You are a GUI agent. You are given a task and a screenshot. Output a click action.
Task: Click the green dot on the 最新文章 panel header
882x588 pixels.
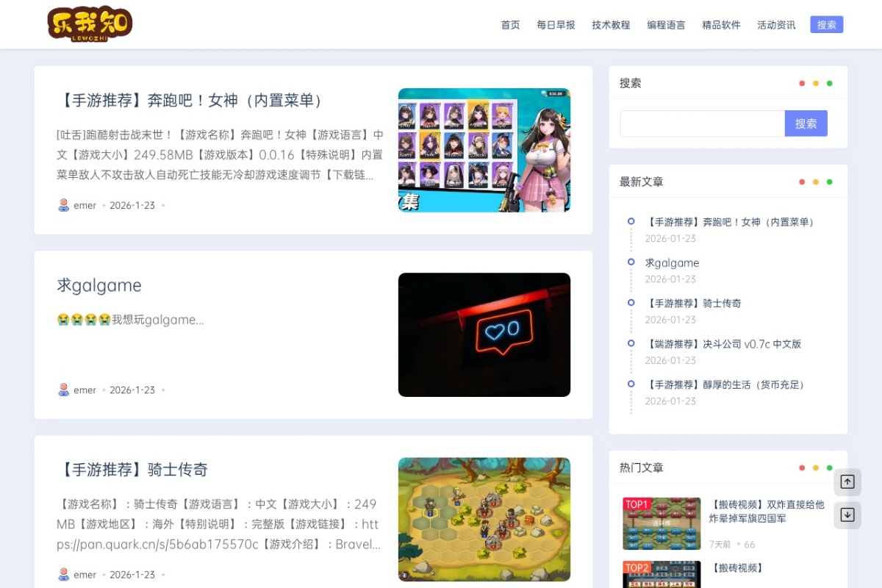click(830, 182)
